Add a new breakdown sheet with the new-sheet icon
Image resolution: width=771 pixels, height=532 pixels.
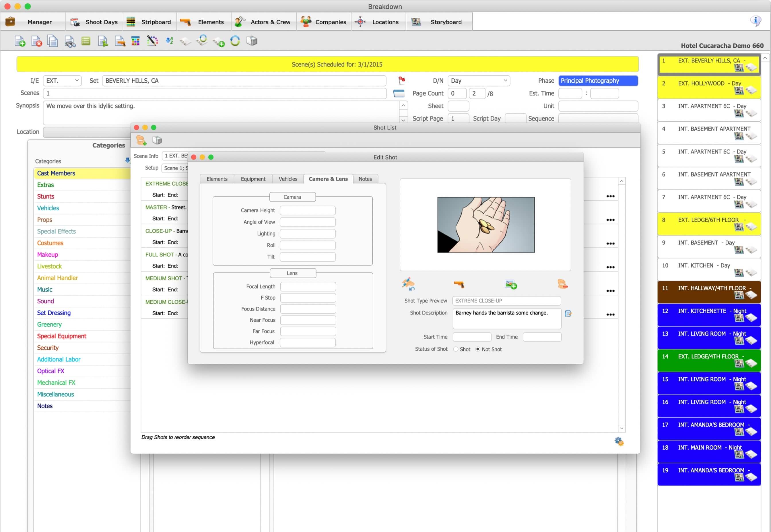20,41
